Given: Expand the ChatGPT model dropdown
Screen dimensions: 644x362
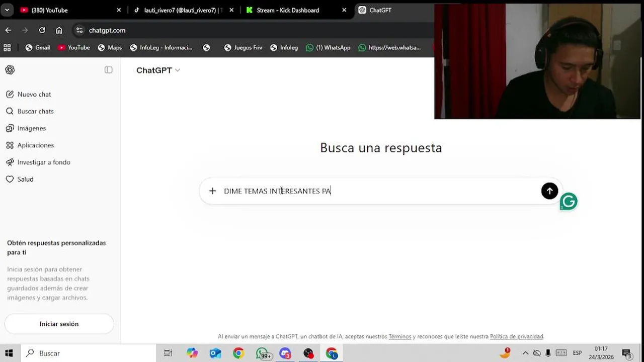Looking at the screenshot, I should coord(158,70).
